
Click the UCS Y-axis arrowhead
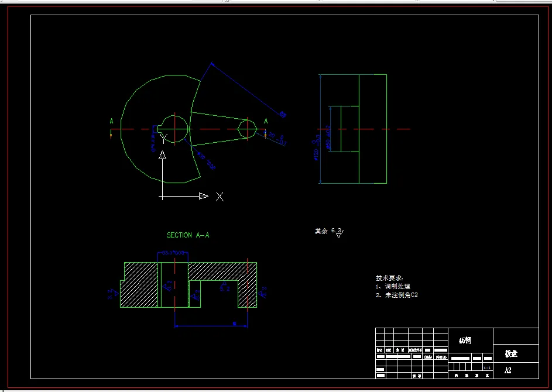point(162,155)
